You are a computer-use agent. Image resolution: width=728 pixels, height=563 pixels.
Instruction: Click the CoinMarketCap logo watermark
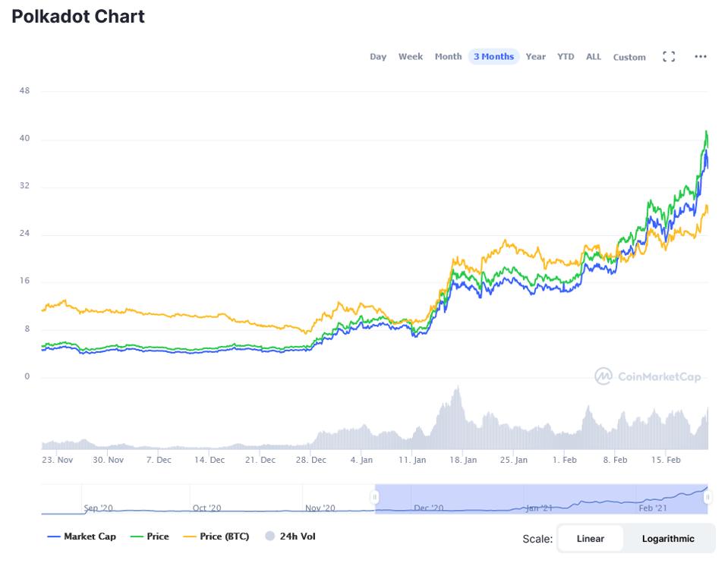click(x=648, y=376)
